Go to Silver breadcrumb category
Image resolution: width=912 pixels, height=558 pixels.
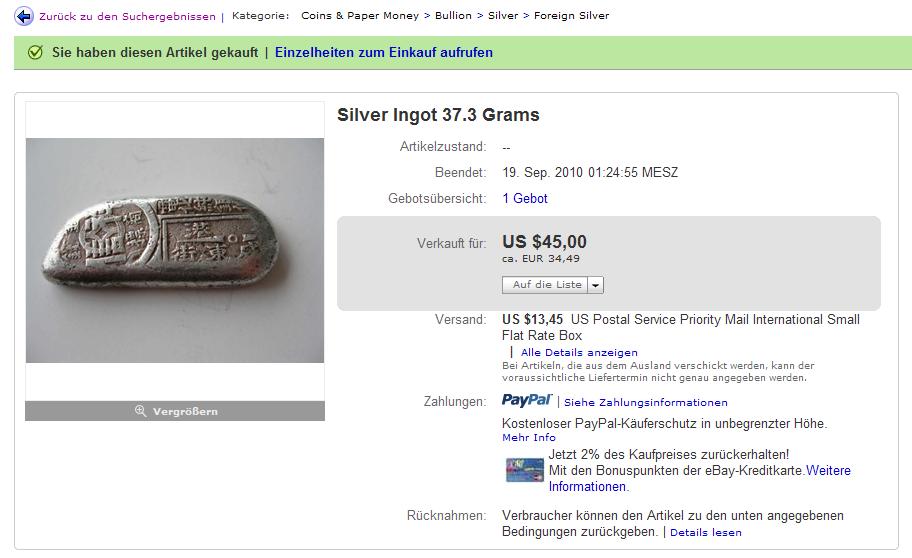click(503, 16)
